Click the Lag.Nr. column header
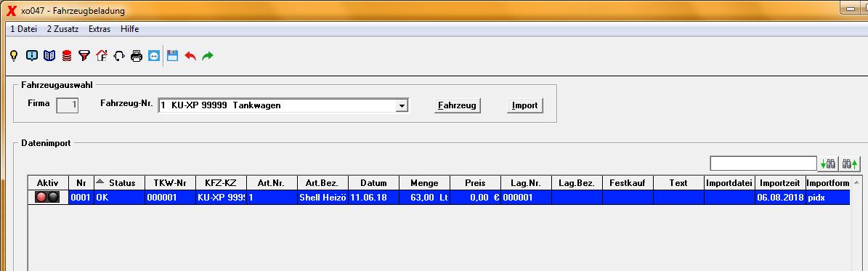The width and height of the screenshot is (868, 271). coord(527,182)
